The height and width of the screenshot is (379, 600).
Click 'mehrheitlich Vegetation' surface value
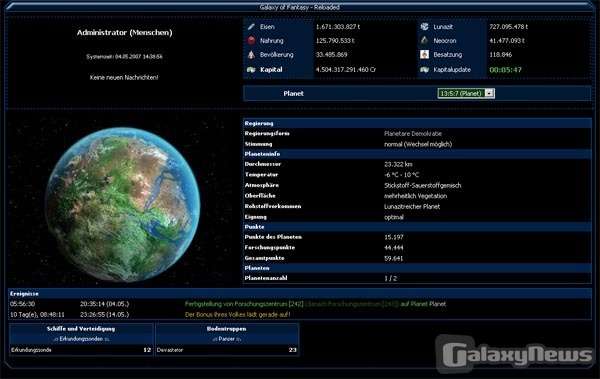tap(416, 196)
